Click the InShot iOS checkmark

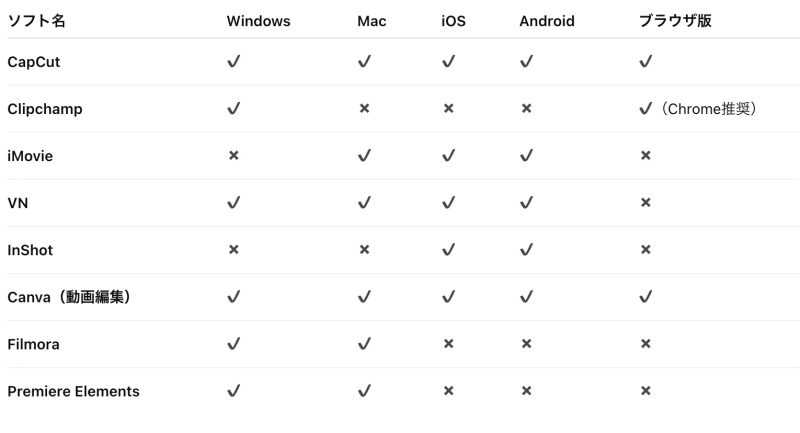point(448,249)
